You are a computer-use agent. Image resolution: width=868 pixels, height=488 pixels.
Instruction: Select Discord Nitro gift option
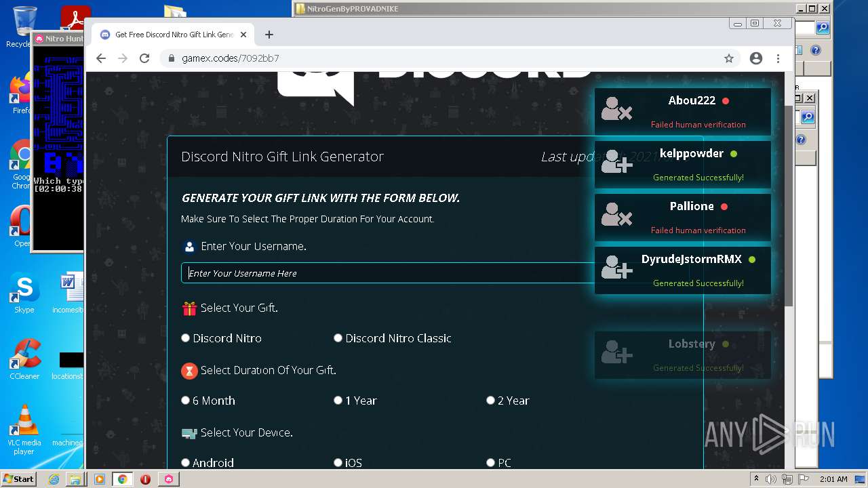[185, 338]
